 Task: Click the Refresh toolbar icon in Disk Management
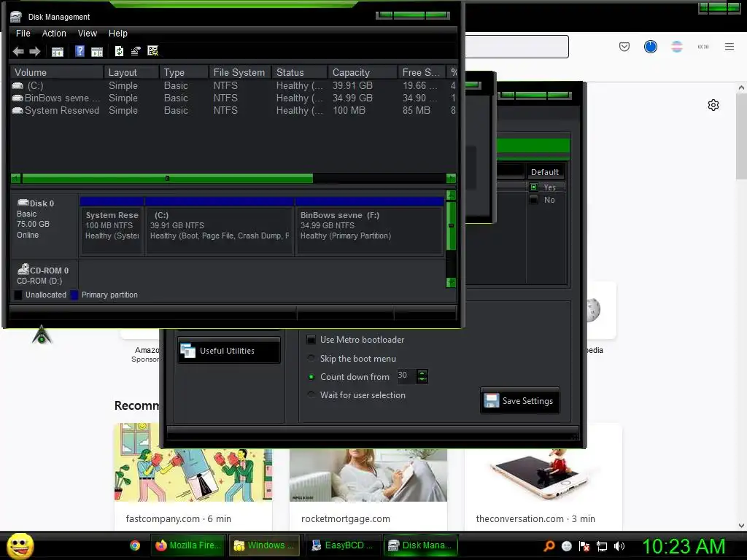[119, 52]
